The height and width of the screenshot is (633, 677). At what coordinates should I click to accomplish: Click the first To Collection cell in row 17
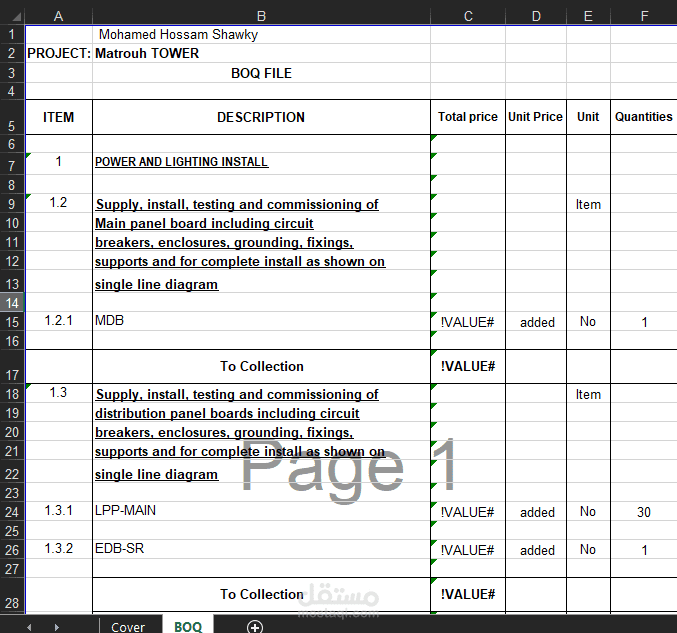click(x=261, y=366)
